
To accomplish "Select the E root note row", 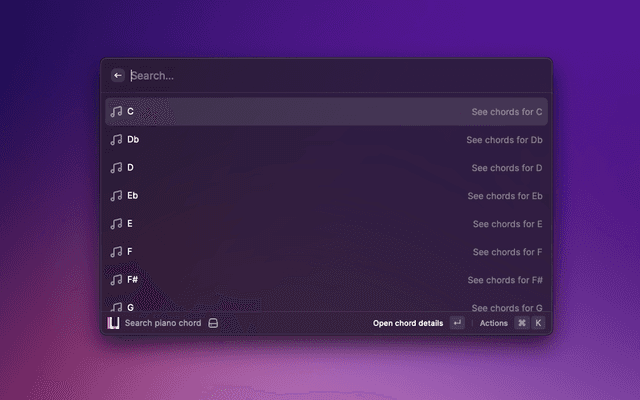I will (326, 224).
